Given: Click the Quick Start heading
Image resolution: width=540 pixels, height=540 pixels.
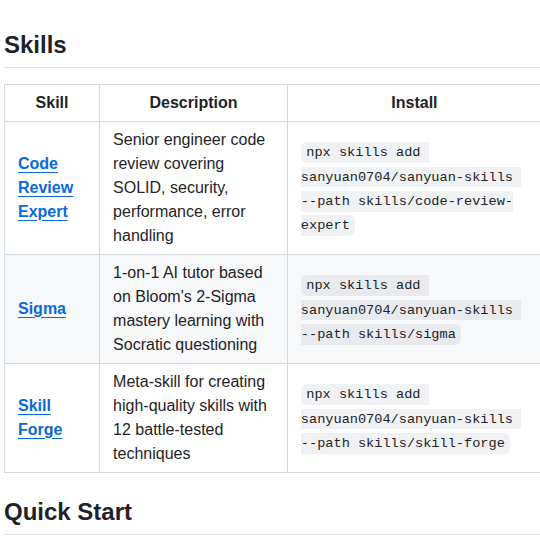Looking at the screenshot, I should click(x=68, y=512).
